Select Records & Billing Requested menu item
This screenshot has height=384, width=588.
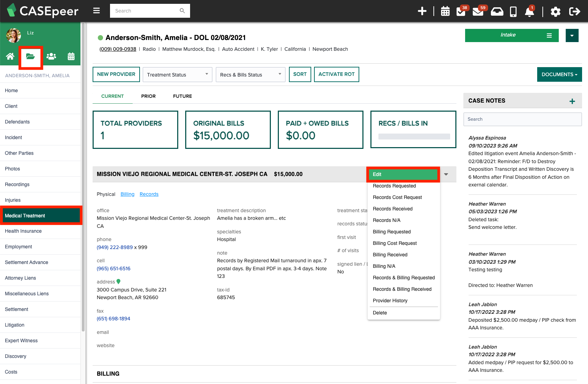pos(404,278)
